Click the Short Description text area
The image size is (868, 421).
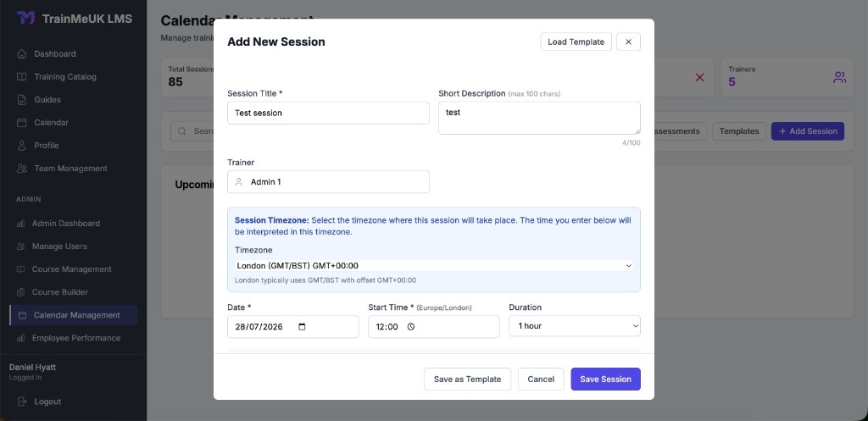click(539, 118)
